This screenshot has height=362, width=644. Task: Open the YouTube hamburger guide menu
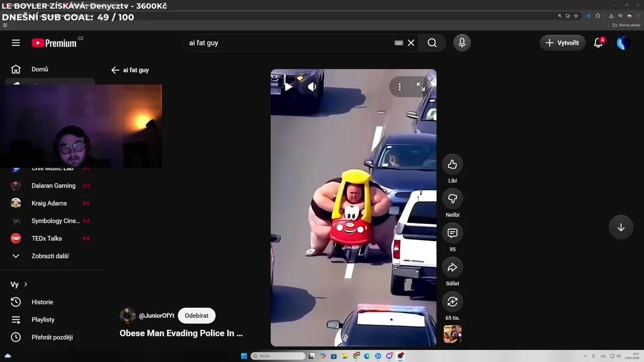(x=16, y=43)
